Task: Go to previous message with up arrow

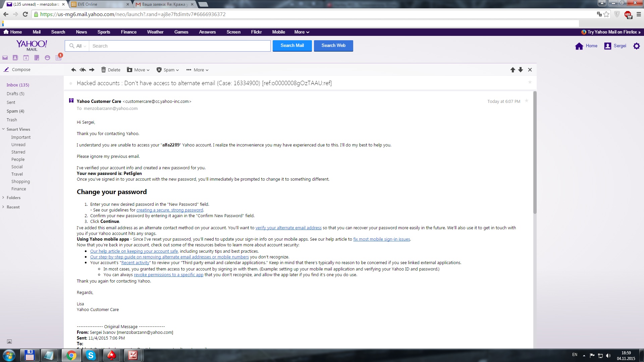Action: point(513,70)
